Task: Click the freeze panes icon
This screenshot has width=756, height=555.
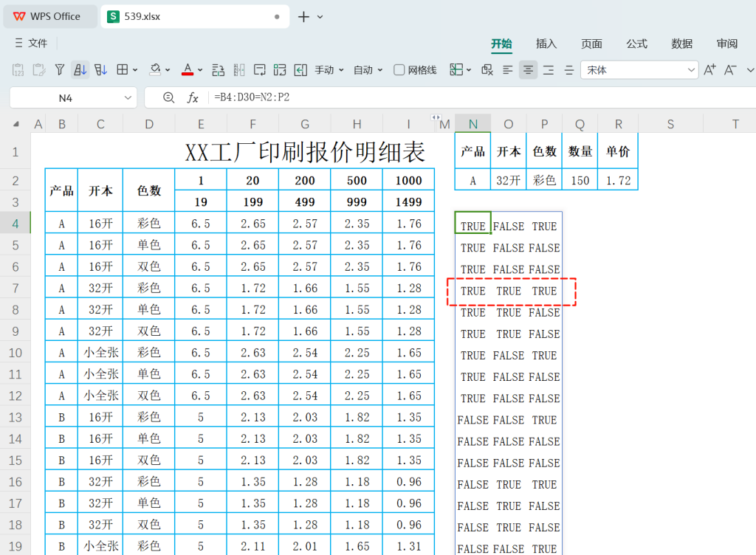Action: pos(456,70)
